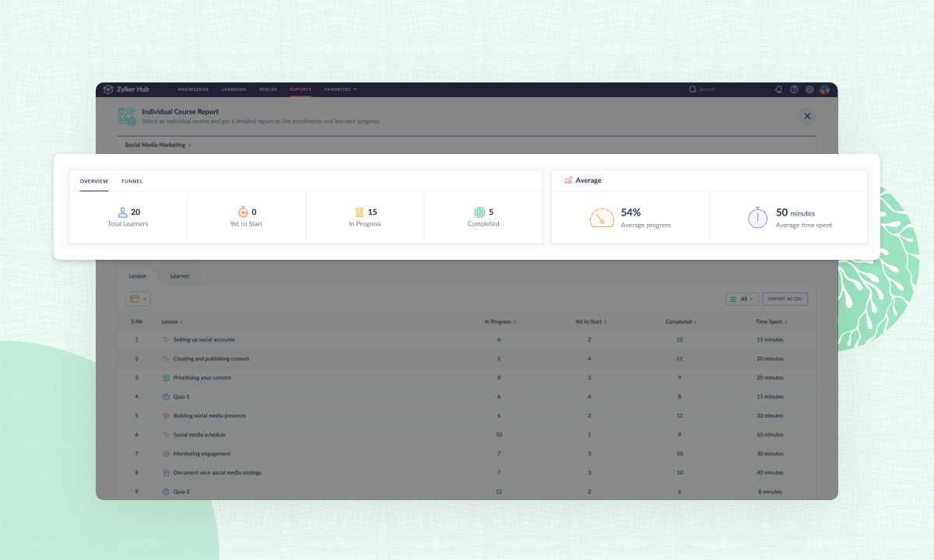The width and height of the screenshot is (934, 560).
Task: Select Knowledge in the top navigation
Action: pyautogui.click(x=192, y=89)
